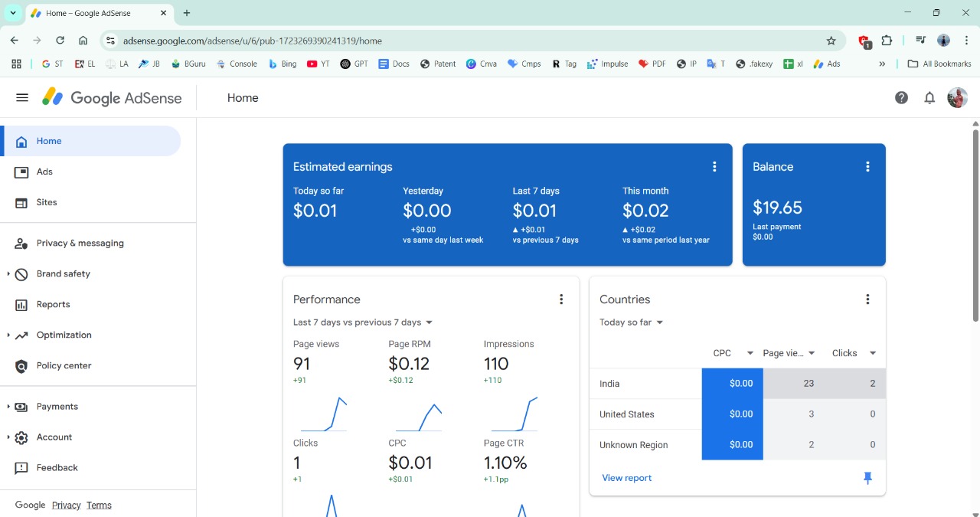Image resolution: width=980 pixels, height=517 pixels.
Task: Change Performance date range dropdown
Action: [363, 322]
